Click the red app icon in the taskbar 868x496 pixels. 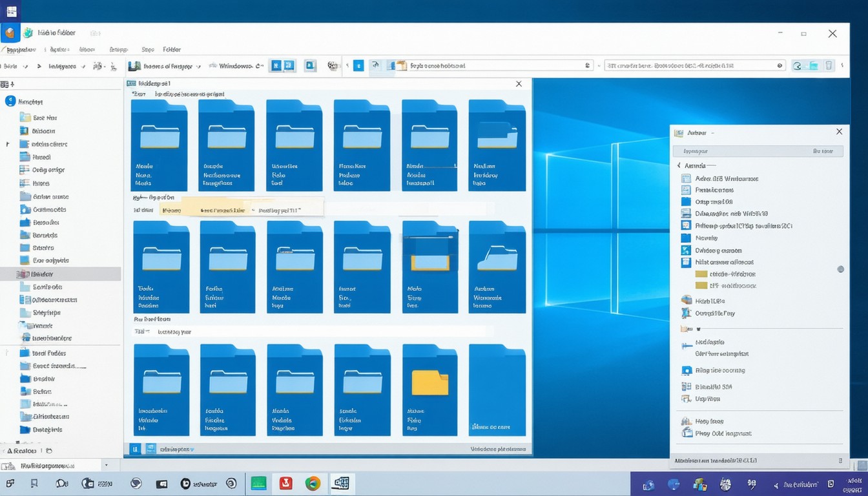(286, 483)
